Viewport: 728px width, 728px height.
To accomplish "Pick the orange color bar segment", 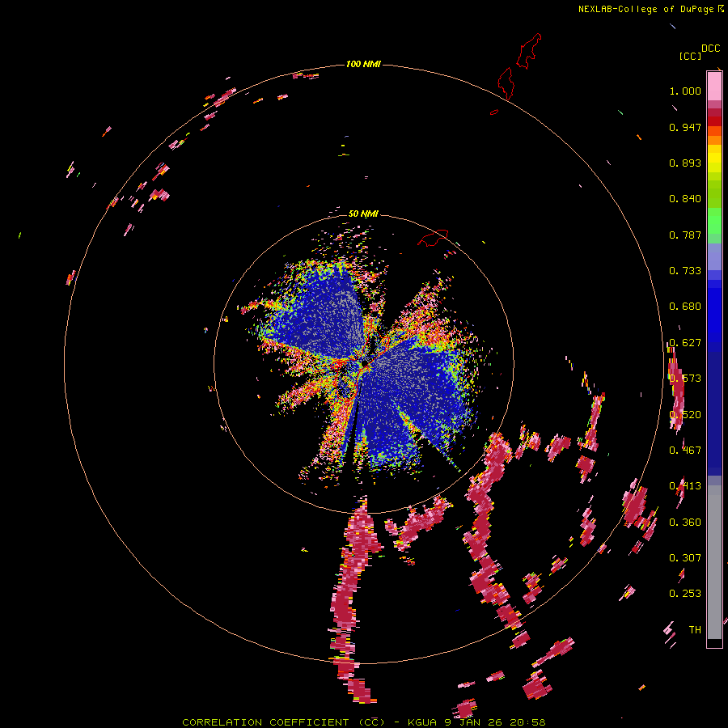I will (x=714, y=140).
